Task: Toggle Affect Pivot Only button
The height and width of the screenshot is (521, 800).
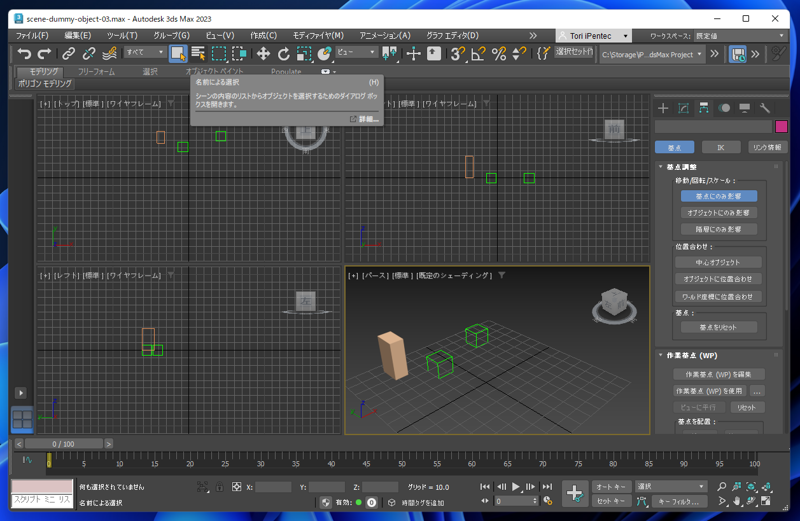Action: pyautogui.click(x=718, y=196)
